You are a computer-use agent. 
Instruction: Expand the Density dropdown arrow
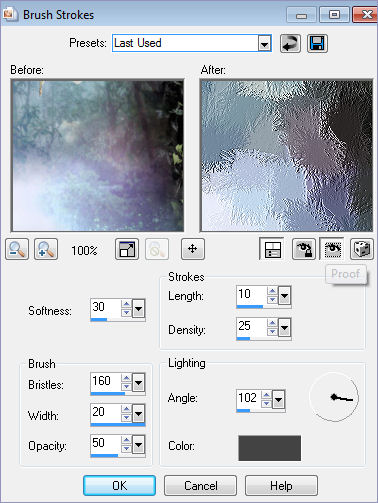[x=284, y=328]
